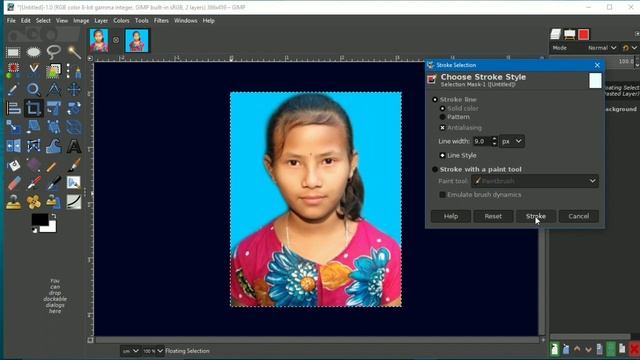Open the Layer menu
This screenshot has height=360, width=640.
[x=101, y=20]
